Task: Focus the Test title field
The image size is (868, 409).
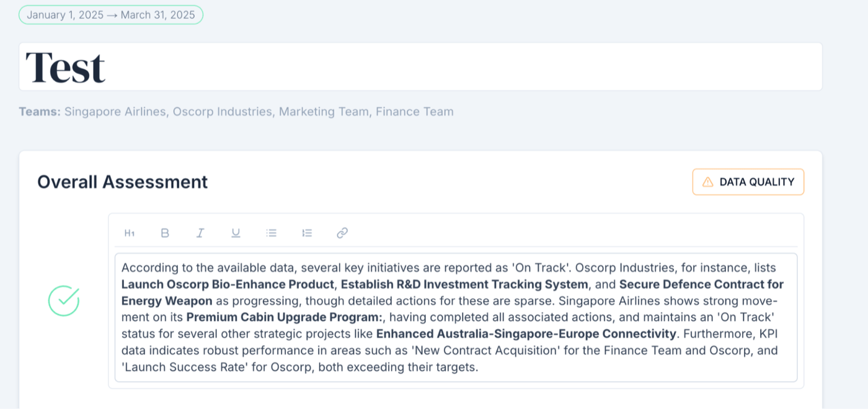Action: [420, 66]
